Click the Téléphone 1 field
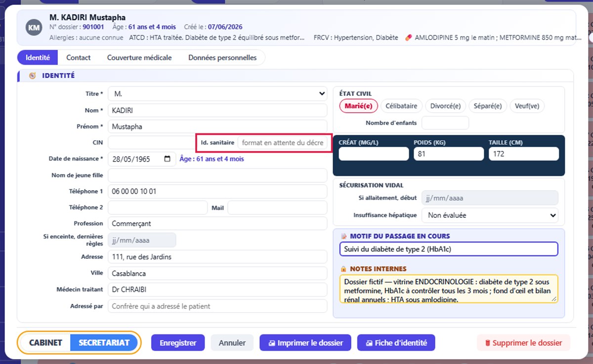 click(x=217, y=191)
